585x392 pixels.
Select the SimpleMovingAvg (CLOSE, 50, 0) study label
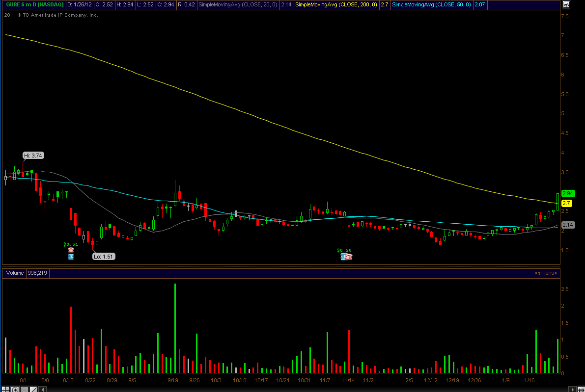point(432,4)
